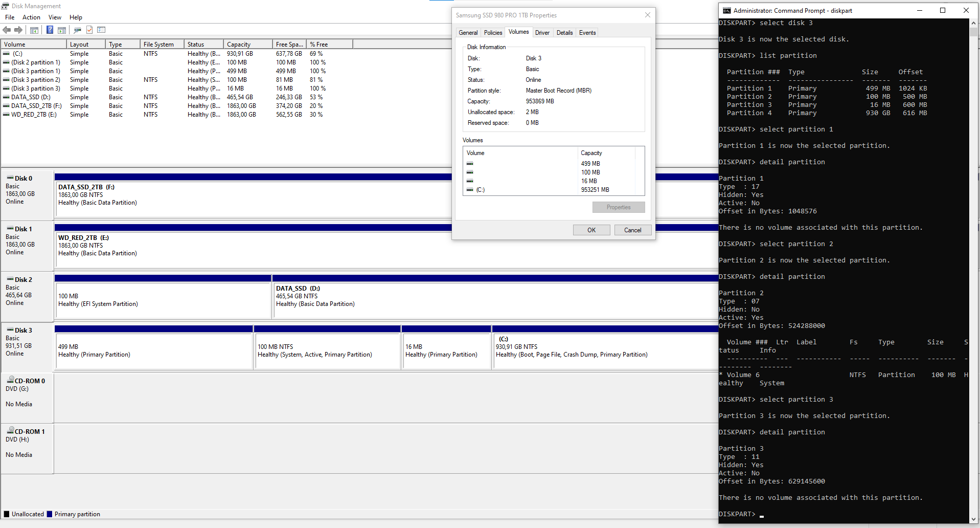Select the (C:) volume icon in Properties list
Image resolution: width=980 pixels, height=528 pixels.
point(470,190)
